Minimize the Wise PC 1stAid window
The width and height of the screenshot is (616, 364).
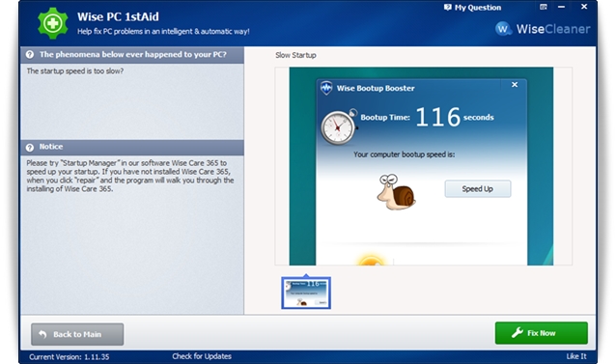pos(561,7)
